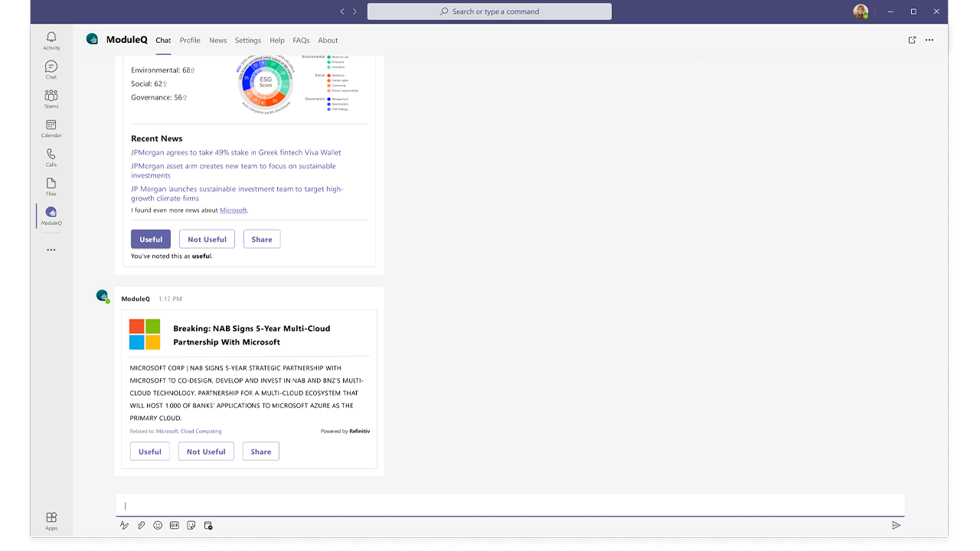Open the Help tab
The height and width of the screenshot is (551, 980).
click(x=277, y=41)
